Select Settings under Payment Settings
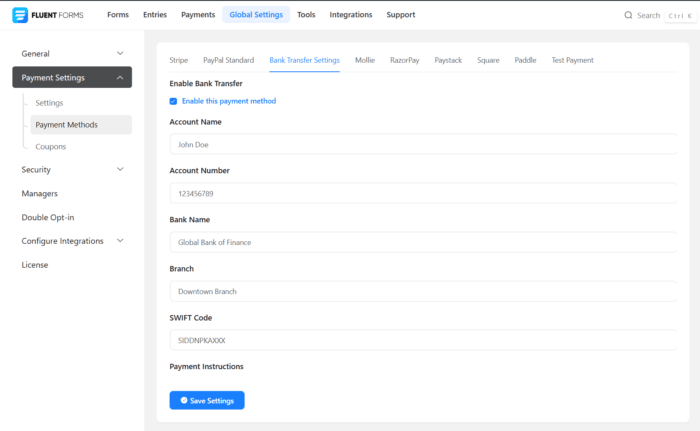700x431 pixels. coord(49,103)
